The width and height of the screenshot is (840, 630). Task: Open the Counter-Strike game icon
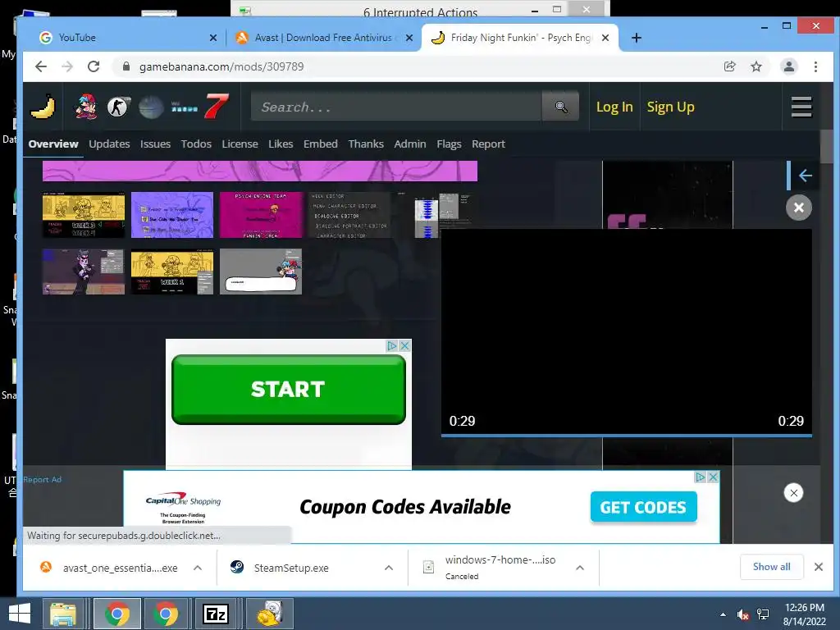click(118, 107)
